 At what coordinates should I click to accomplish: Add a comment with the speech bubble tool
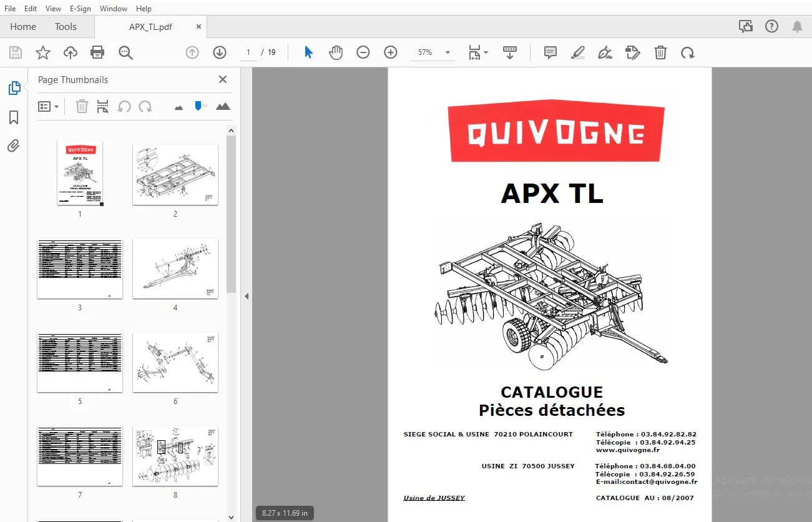tap(550, 52)
